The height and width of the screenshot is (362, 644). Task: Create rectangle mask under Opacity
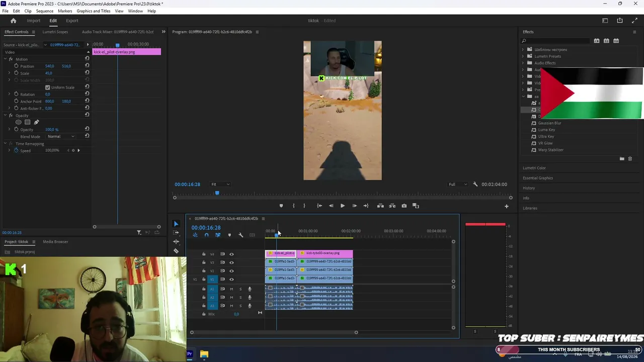(x=28, y=122)
